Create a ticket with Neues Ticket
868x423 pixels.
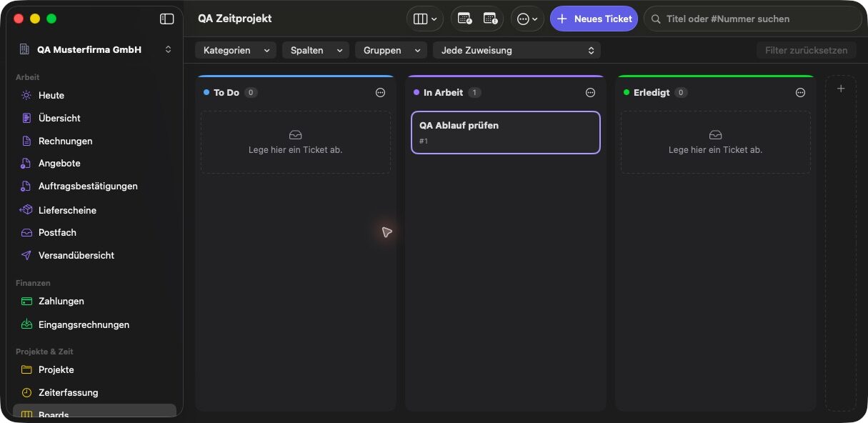click(x=594, y=19)
